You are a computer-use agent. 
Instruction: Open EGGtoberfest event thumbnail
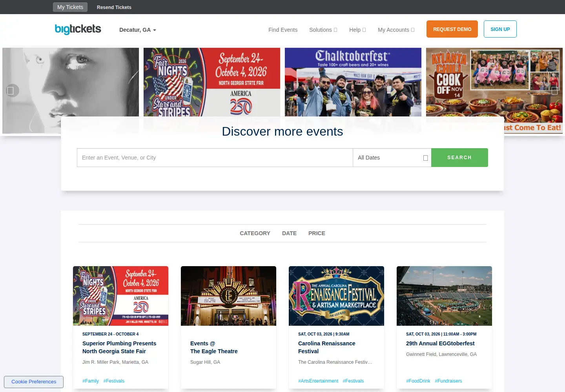tap(444, 296)
